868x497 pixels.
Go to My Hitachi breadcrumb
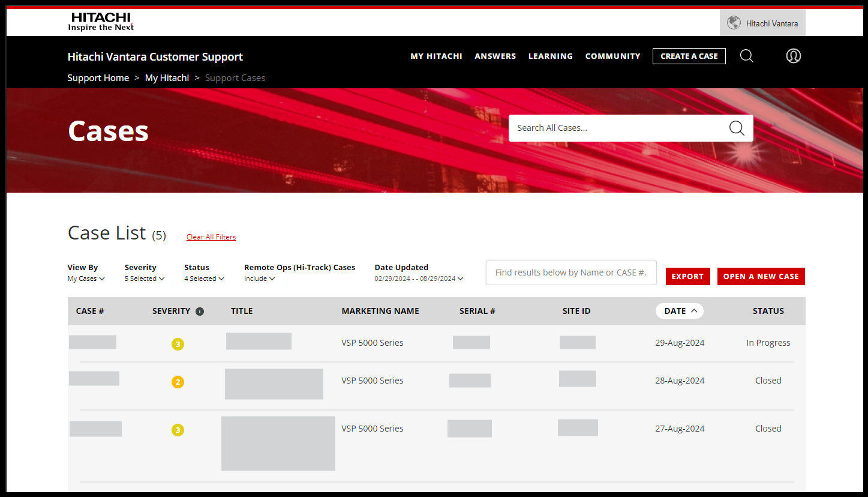(x=167, y=78)
